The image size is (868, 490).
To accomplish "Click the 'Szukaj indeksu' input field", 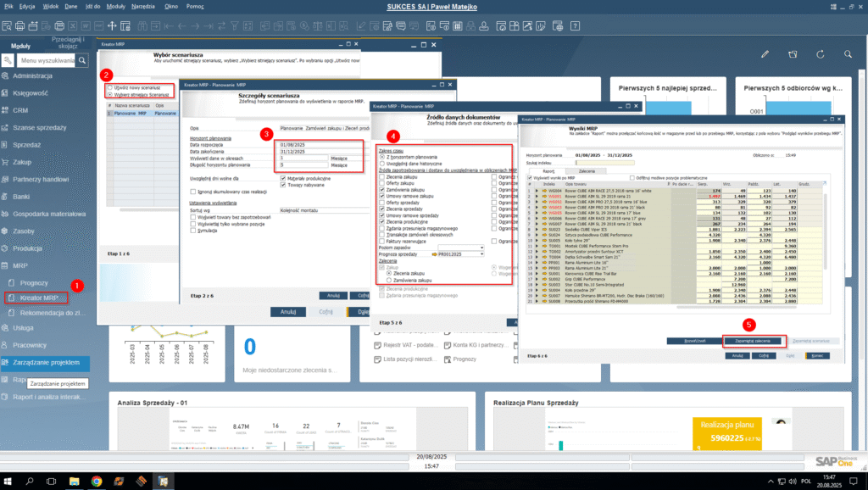I will point(605,163).
